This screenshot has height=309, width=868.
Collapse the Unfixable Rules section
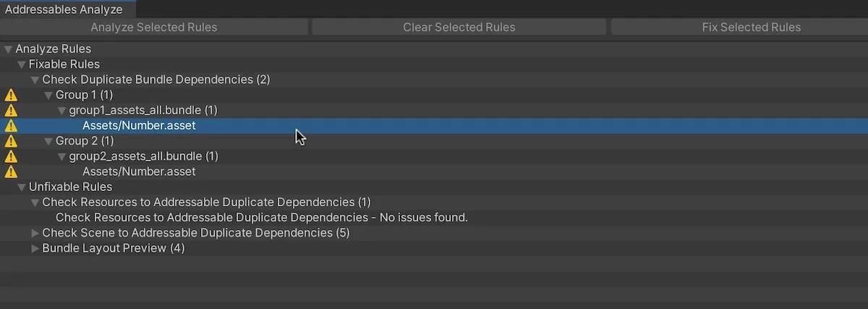pos(22,187)
